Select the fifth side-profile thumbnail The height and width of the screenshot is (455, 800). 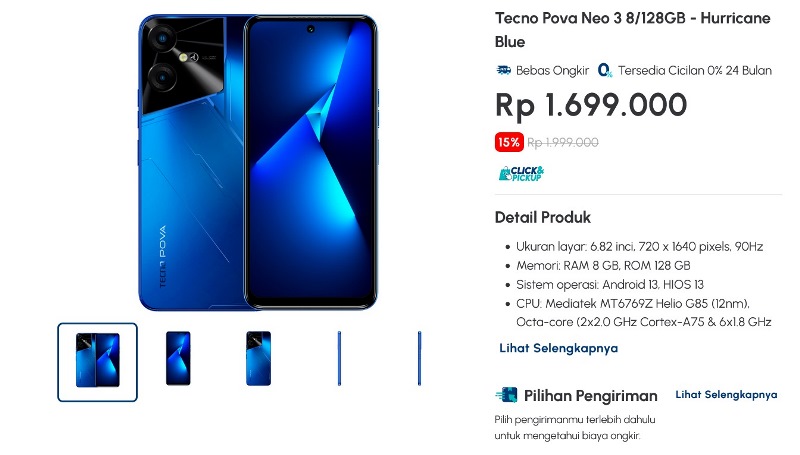pyautogui.click(x=419, y=358)
